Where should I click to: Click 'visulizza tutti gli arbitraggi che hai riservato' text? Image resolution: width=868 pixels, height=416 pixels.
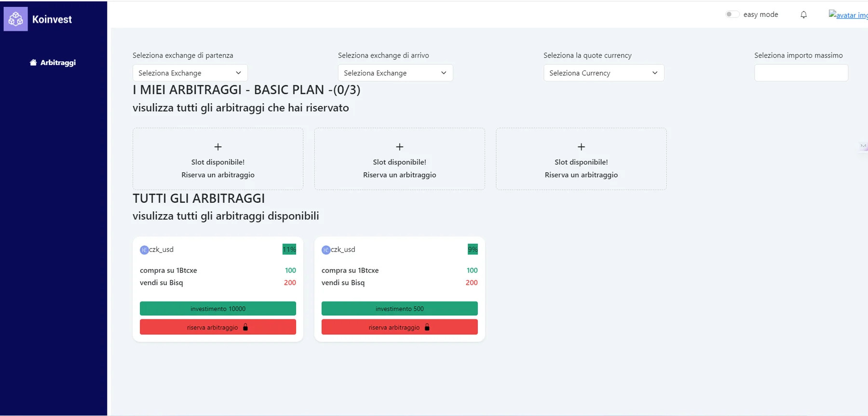[241, 108]
